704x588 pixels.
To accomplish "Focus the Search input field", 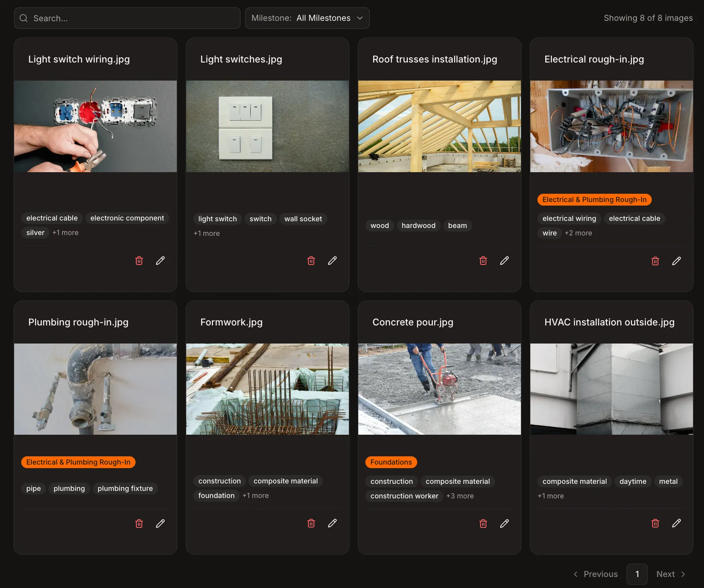I will tap(127, 18).
